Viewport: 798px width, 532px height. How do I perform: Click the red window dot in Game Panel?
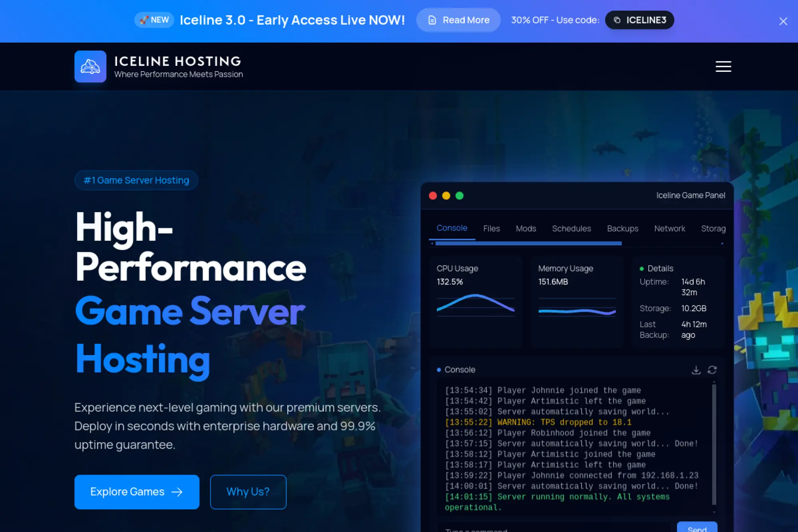click(x=433, y=196)
